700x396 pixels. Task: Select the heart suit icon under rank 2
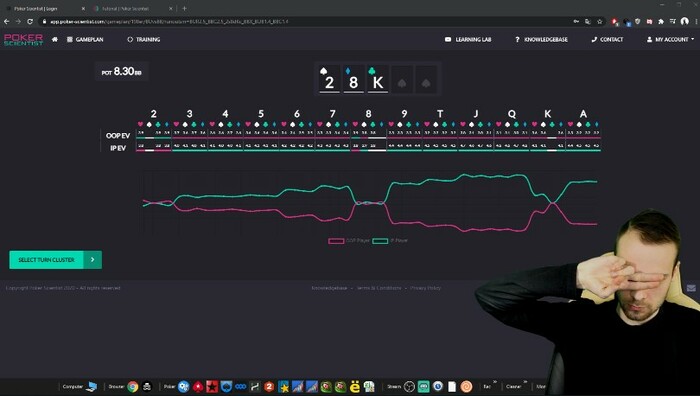(141, 124)
